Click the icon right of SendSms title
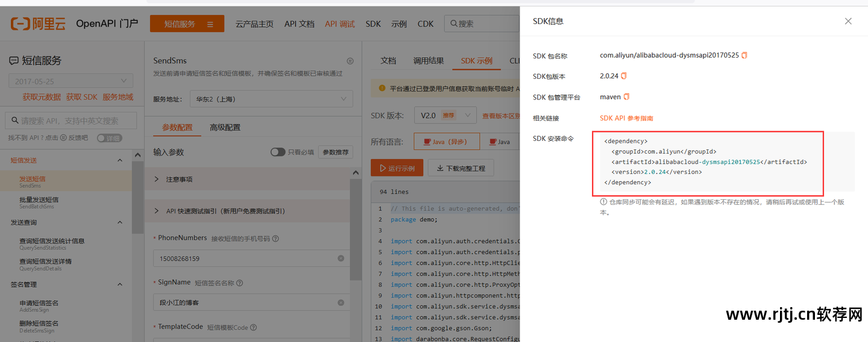This screenshot has height=342, width=868. click(x=350, y=61)
